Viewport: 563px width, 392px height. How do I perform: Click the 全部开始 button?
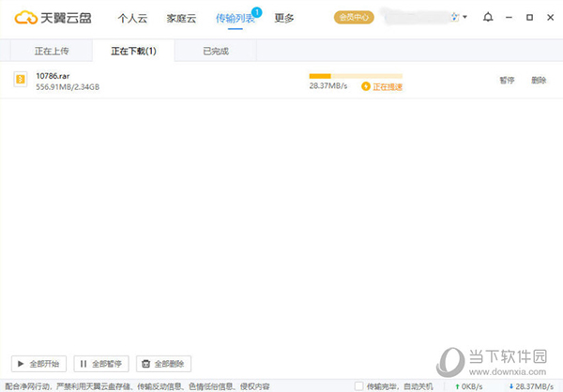[38, 364]
